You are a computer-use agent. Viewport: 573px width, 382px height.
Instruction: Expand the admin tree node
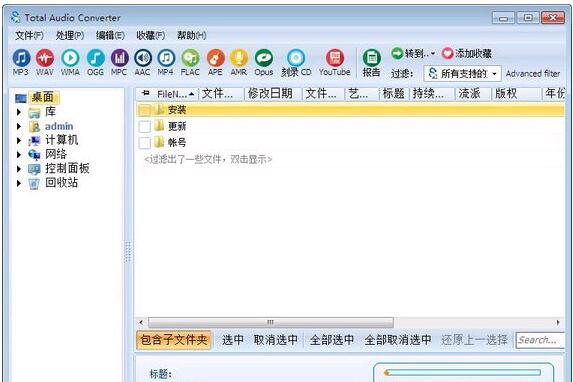tap(19, 126)
